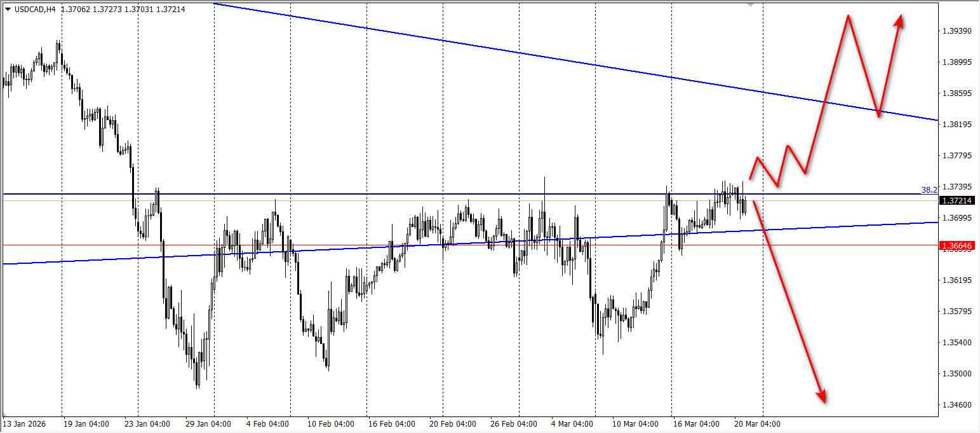Select the rising blue trendline near 1.36995
Image resolution: width=980 pixels, height=433 pixels.
pyautogui.click(x=470, y=242)
